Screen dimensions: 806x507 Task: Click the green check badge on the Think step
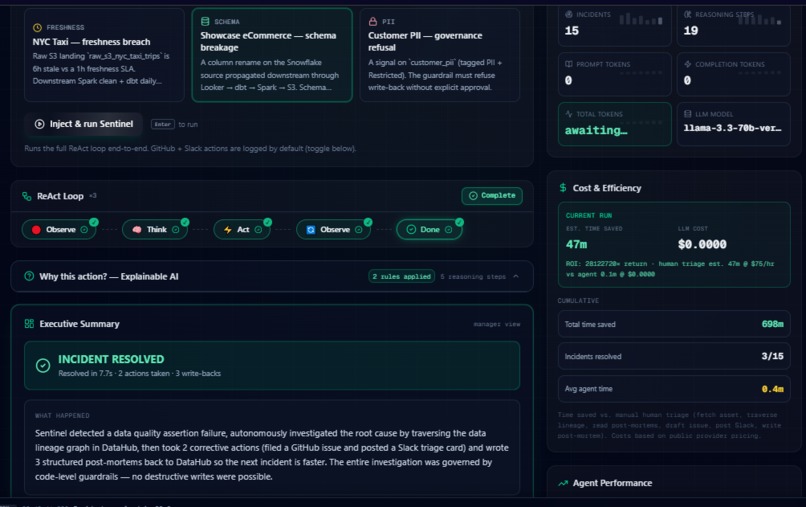pyautogui.click(x=185, y=222)
